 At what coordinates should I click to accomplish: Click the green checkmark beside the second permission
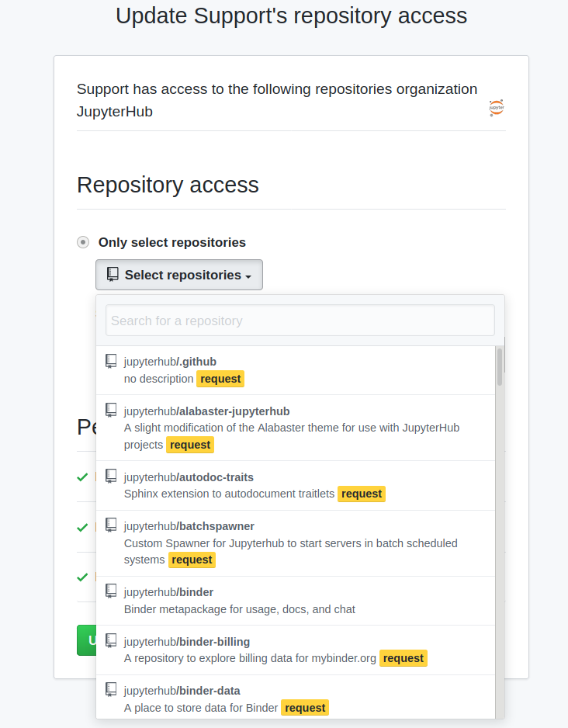click(x=82, y=528)
